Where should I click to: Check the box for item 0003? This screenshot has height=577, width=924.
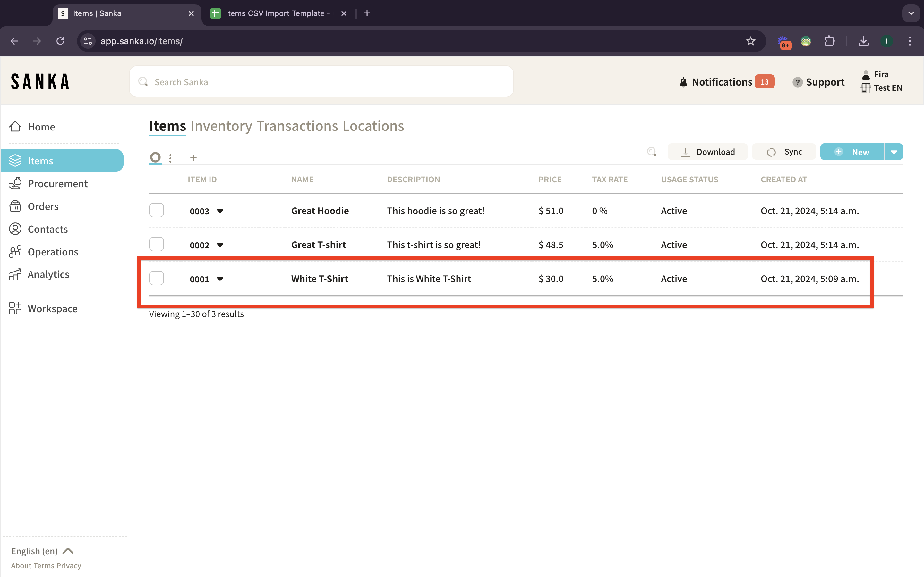coord(157,210)
